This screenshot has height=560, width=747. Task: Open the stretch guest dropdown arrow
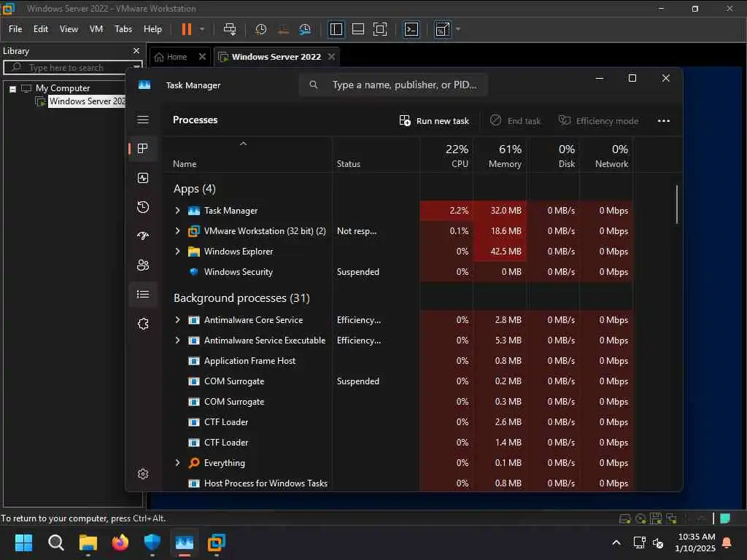(x=458, y=29)
